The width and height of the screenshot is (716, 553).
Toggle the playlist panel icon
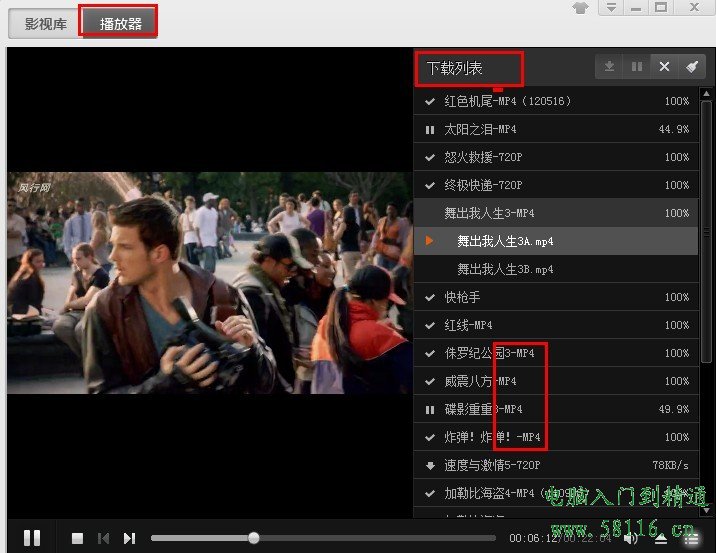click(x=691, y=540)
